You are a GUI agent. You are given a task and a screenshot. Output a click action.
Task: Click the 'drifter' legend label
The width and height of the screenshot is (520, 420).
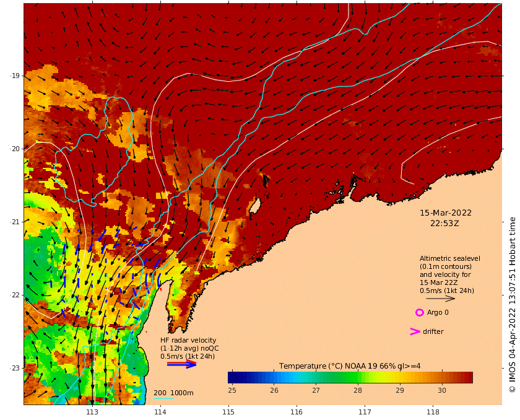[433, 332]
